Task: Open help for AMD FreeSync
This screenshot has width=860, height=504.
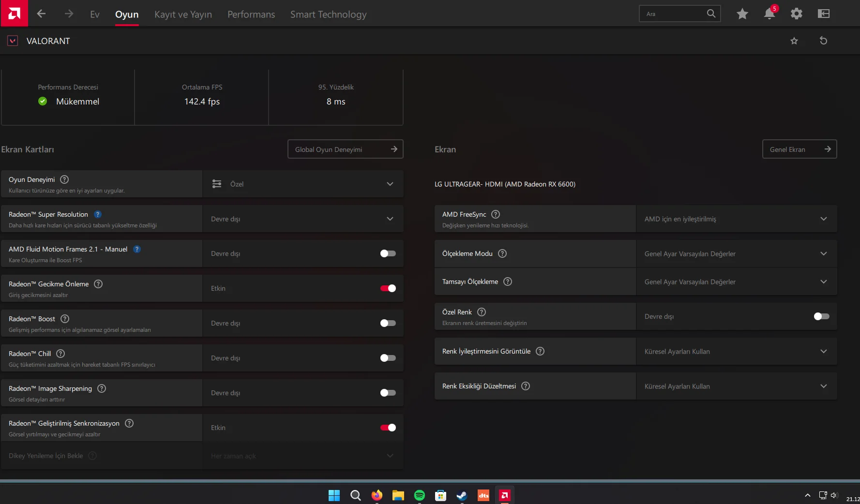Action: pyautogui.click(x=496, y=214)
